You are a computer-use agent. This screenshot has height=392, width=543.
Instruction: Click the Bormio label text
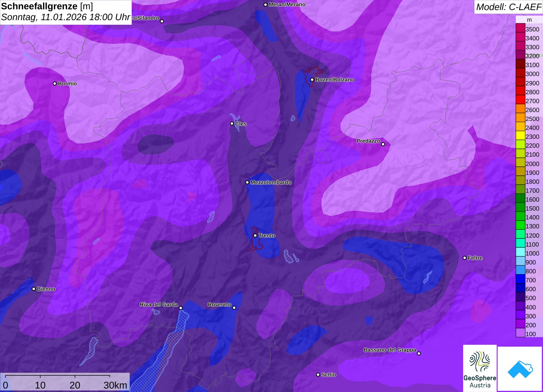pyautogui.click(x=67, y=83)
